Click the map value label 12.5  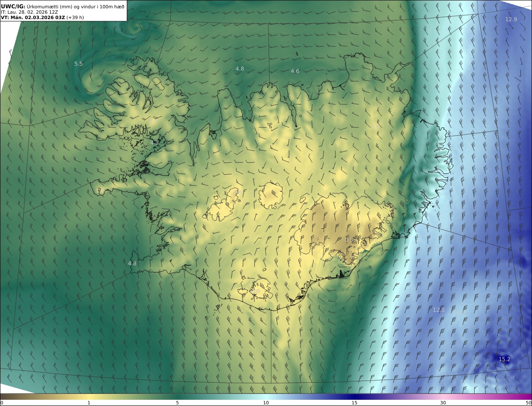click(438, 310)
